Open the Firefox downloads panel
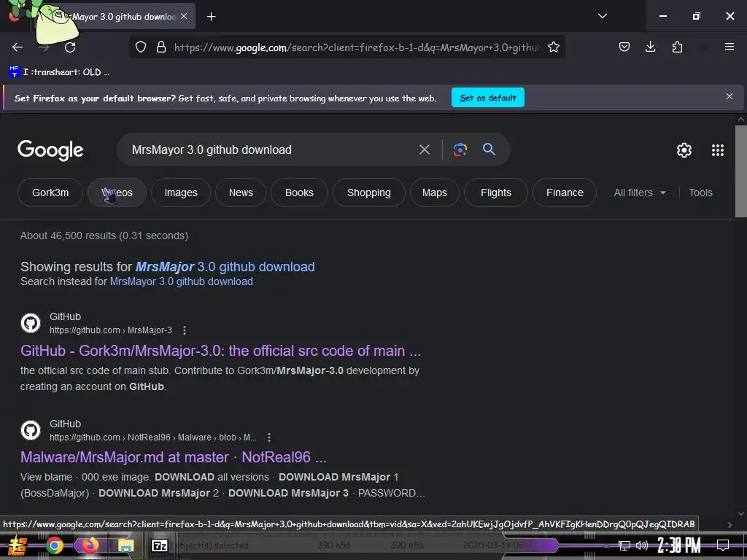This screenshot has width=747, height=560. click(x=650, y=47)
